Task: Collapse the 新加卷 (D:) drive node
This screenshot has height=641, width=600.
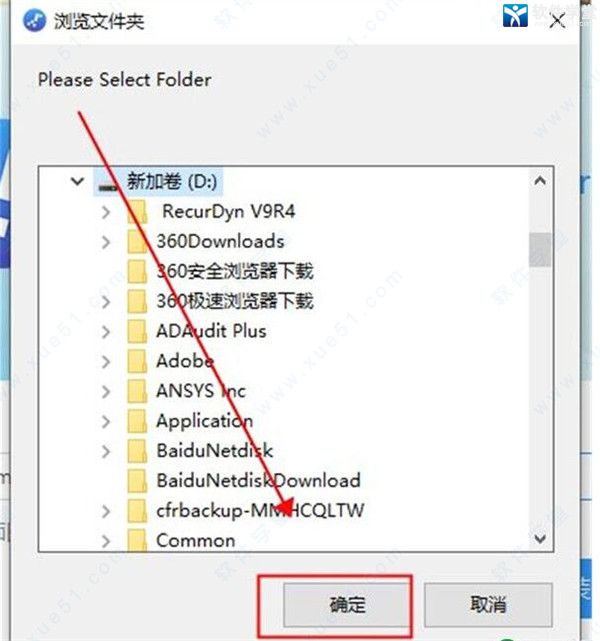Action: (77, 181)
